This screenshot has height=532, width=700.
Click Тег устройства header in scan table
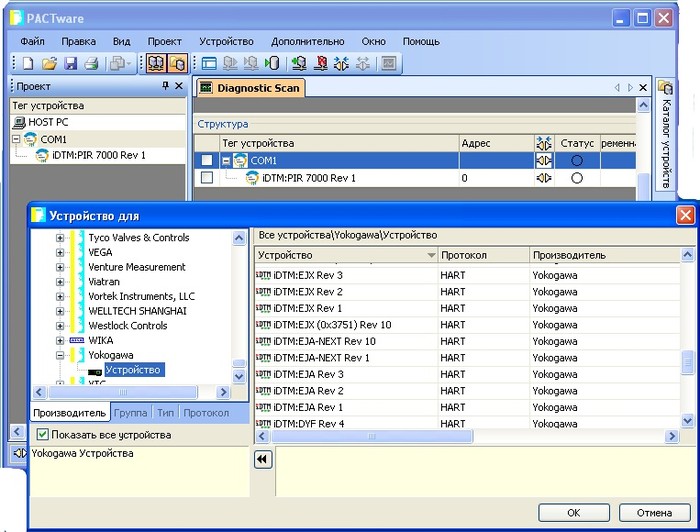coord(340,143)
